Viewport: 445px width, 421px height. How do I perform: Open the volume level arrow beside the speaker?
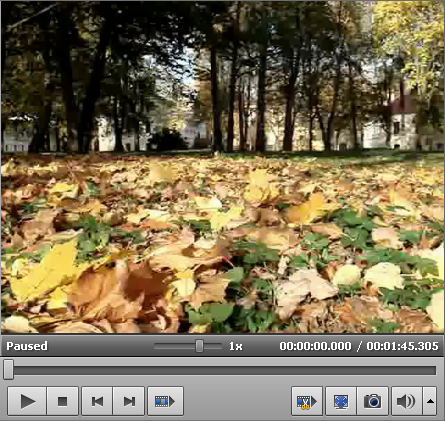[430, 401]
